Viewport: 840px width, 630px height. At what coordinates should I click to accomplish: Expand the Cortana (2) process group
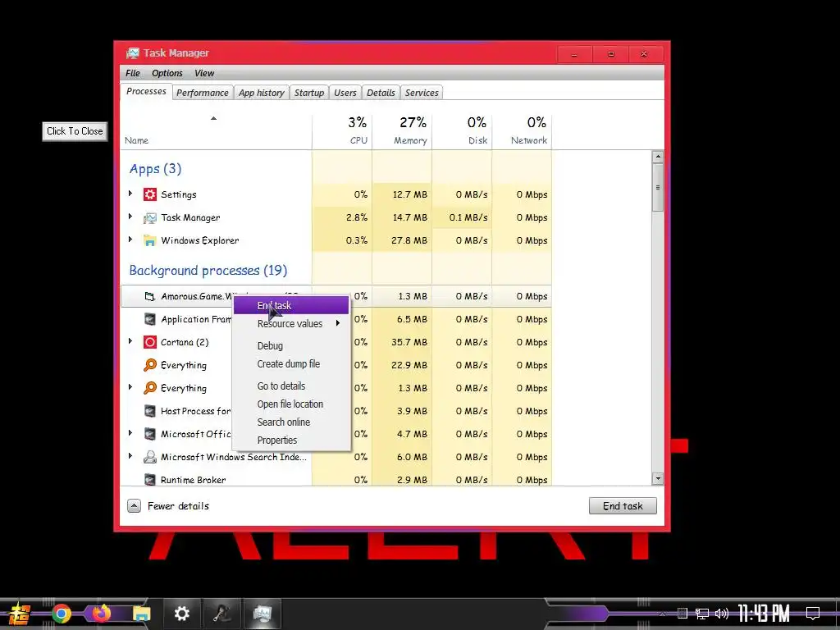pyautogui.click(x=130, y=340)
